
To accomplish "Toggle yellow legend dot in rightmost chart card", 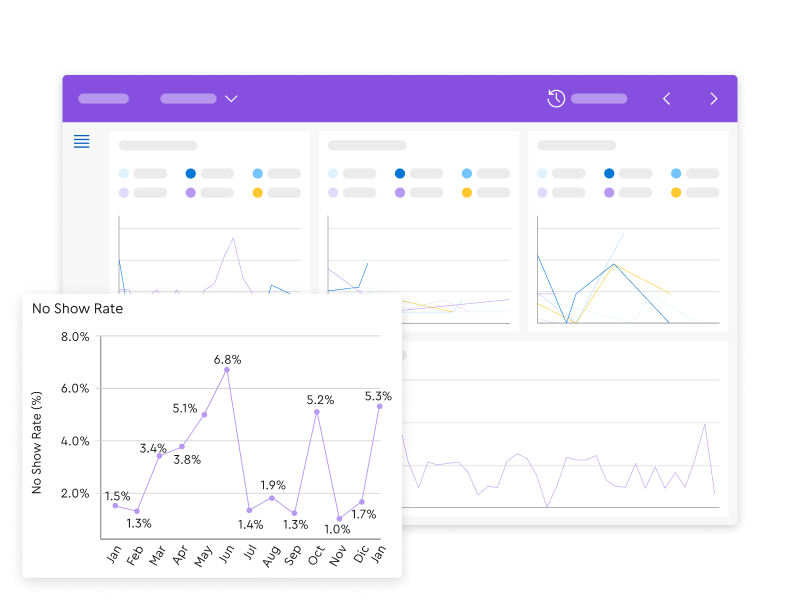I will tap(676, 193).
